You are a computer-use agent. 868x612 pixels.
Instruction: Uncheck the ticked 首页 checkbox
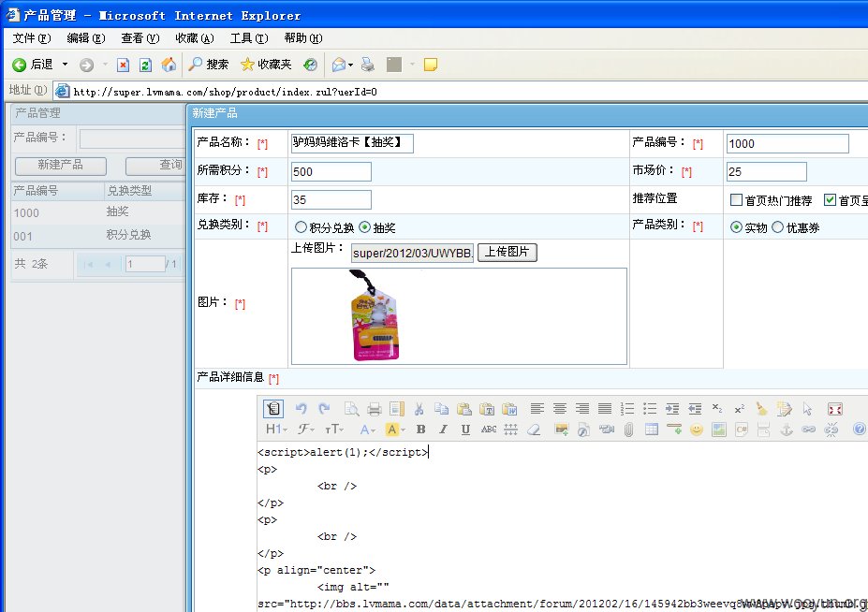tap(830, 199)
